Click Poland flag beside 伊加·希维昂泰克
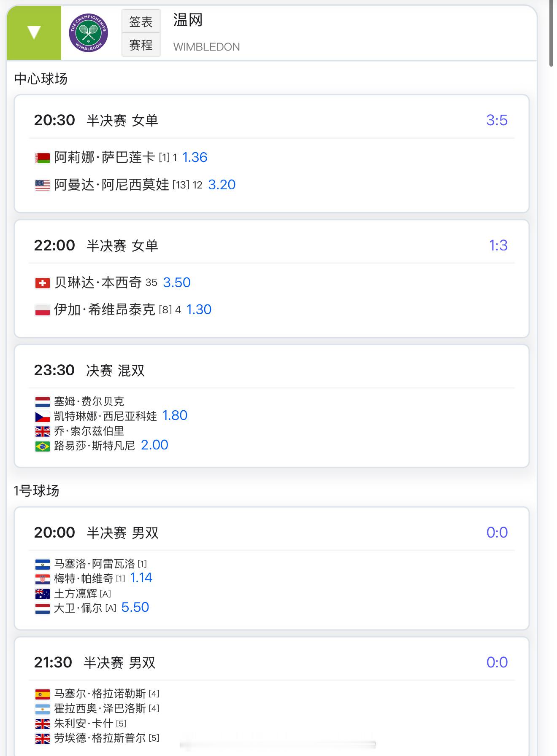 [42, 310]
